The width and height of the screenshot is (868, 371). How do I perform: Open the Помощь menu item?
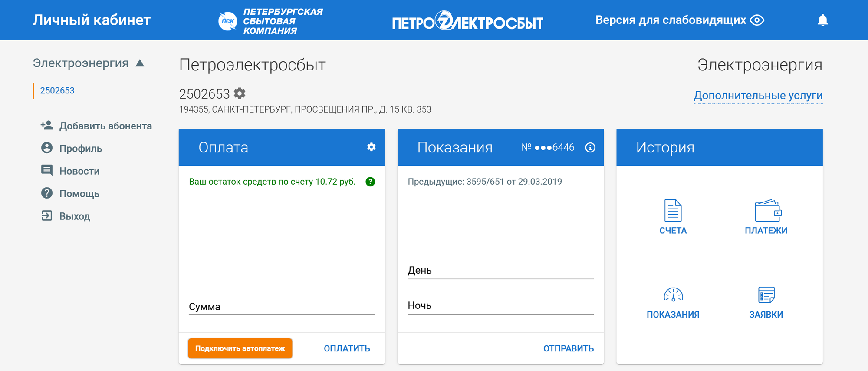pos(79,194)
